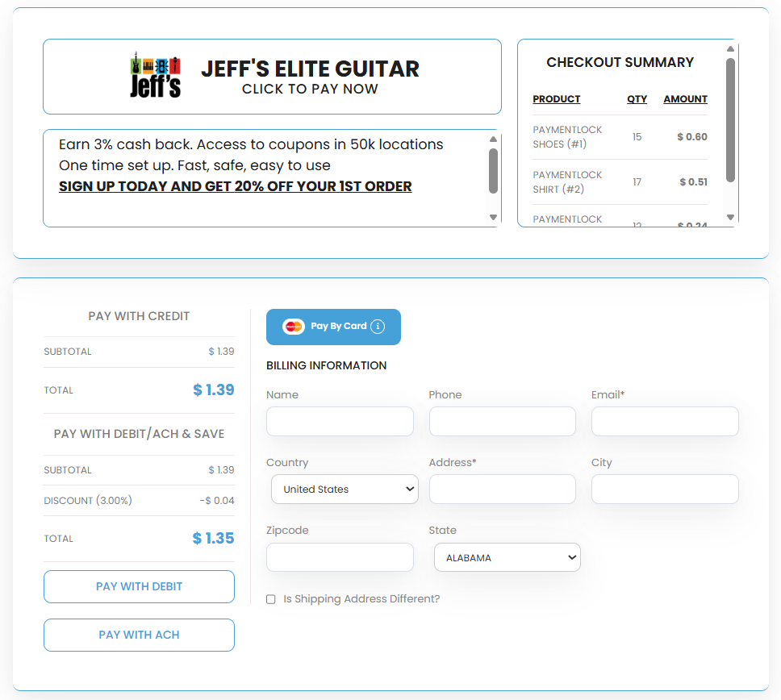Open the Country dropdown showing United States
The image size is (781, 700).
(345, 490)
